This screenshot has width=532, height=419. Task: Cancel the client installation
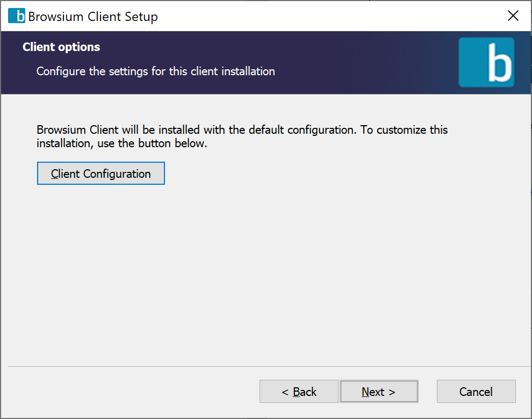[x=476, y=392]
